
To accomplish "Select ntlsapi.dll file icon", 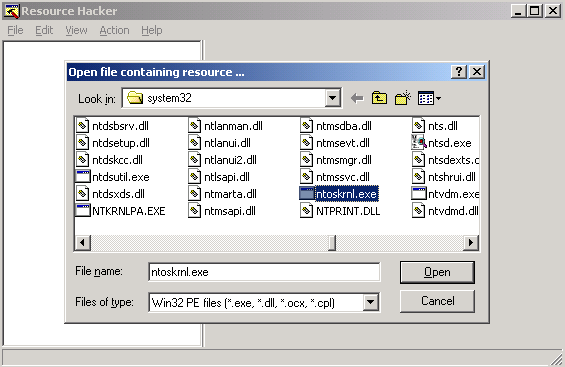I will click(x=195, y=176).
